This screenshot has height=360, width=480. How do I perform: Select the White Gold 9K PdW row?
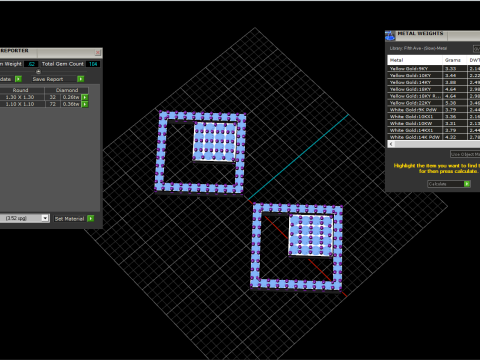(434, 110)
